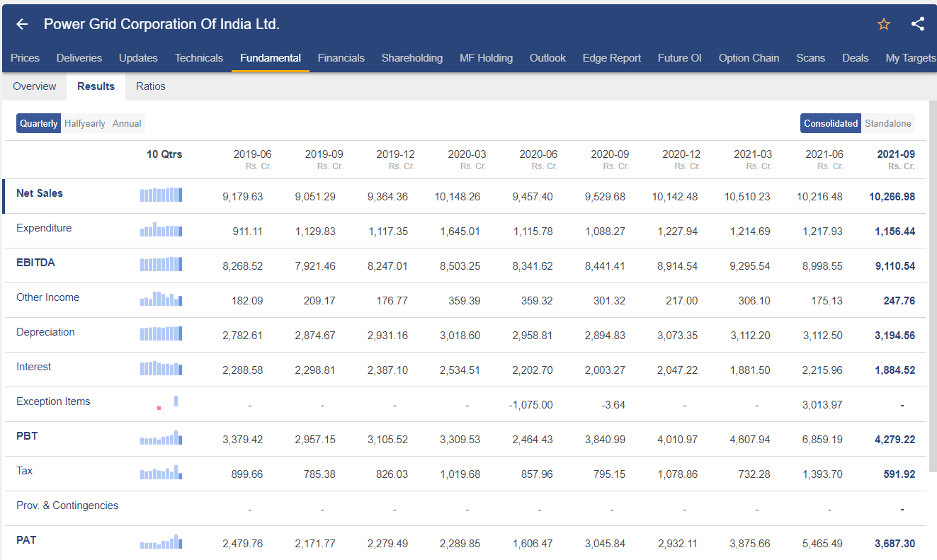Click the Prov. & Contingencies row label
Viewport: 937px width, 560px height.
[67, 505]
